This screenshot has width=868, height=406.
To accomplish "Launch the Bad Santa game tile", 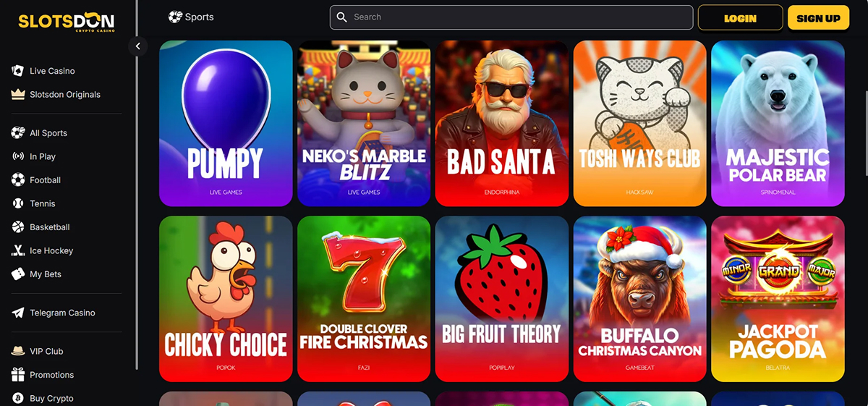I will (x=502, y=123).
